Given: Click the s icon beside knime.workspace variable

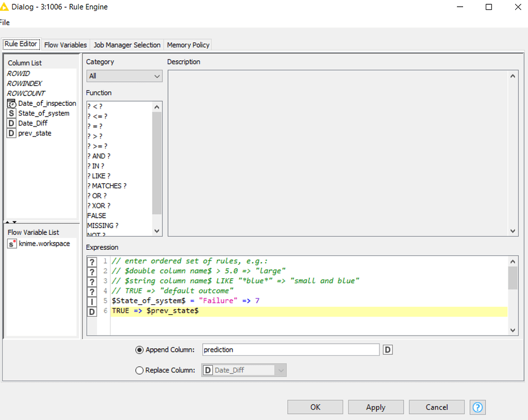Looking at the screenshot, I should pyautogui.click(x=11, y=244).
